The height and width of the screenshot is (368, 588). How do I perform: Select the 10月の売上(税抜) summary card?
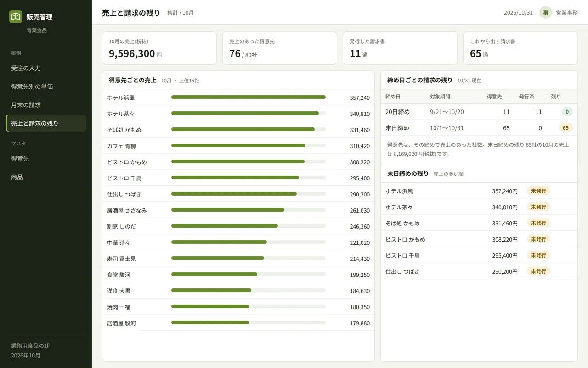tap(159, 48)
